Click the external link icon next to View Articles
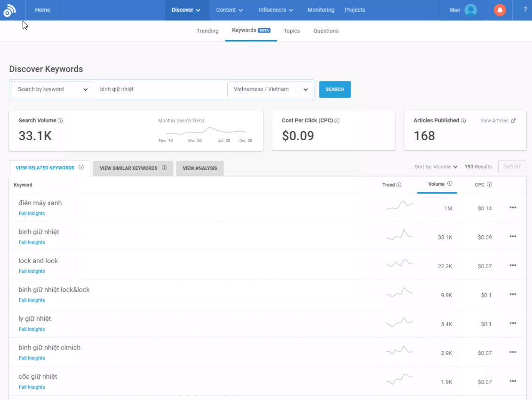The image size is (532, 400). point(514,120)
